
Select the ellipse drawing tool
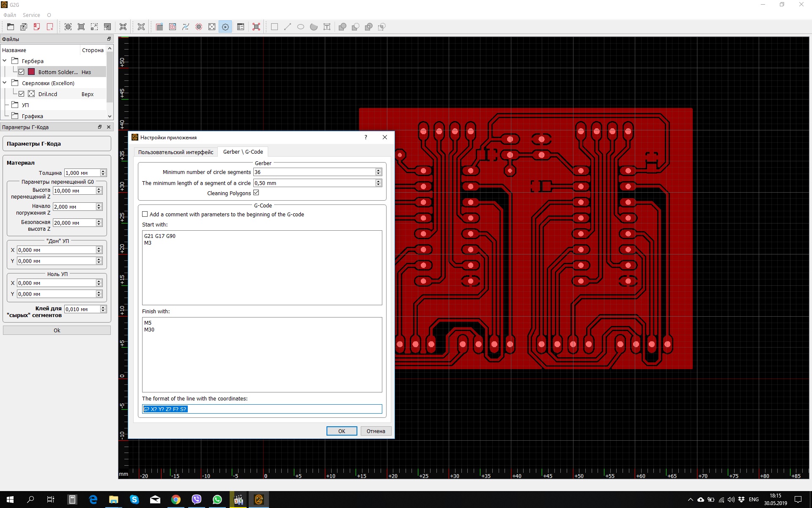[x=301, y=27]
